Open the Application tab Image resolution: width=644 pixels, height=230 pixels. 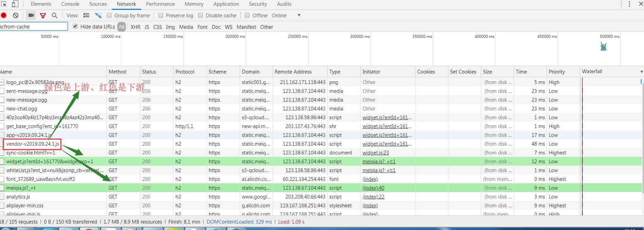(x=226, y=4)
